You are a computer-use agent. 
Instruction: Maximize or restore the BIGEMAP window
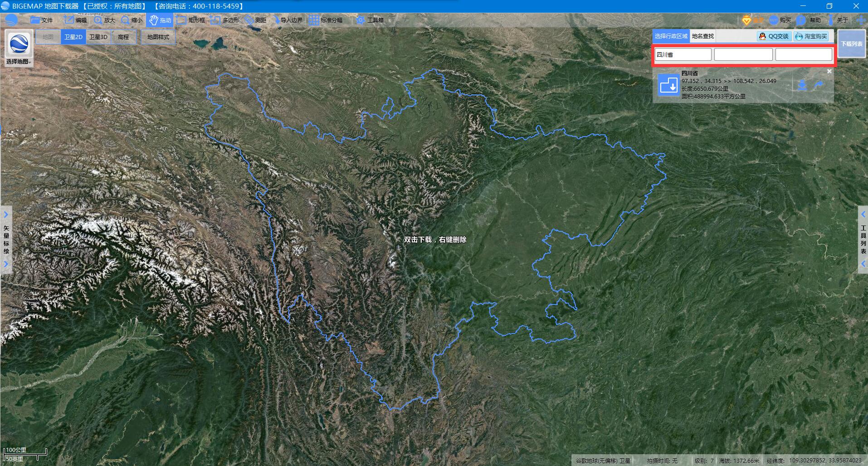(x=829, y=6)
